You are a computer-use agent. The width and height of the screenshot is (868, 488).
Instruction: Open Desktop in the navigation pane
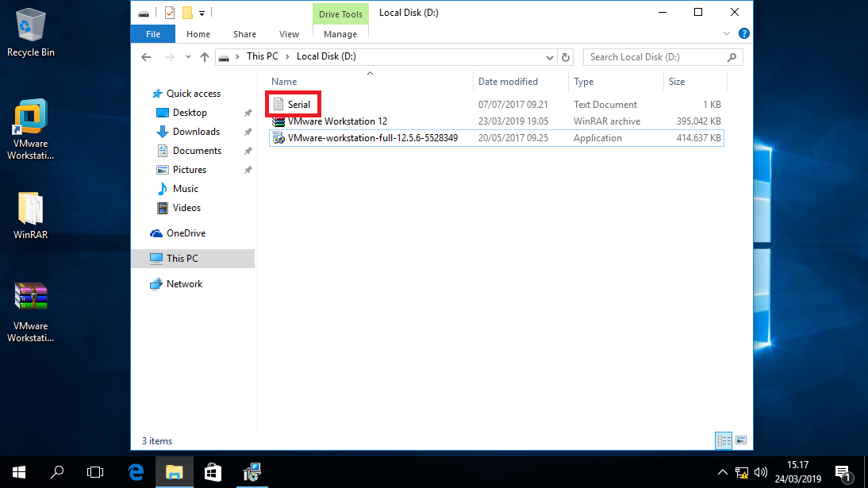190,113
